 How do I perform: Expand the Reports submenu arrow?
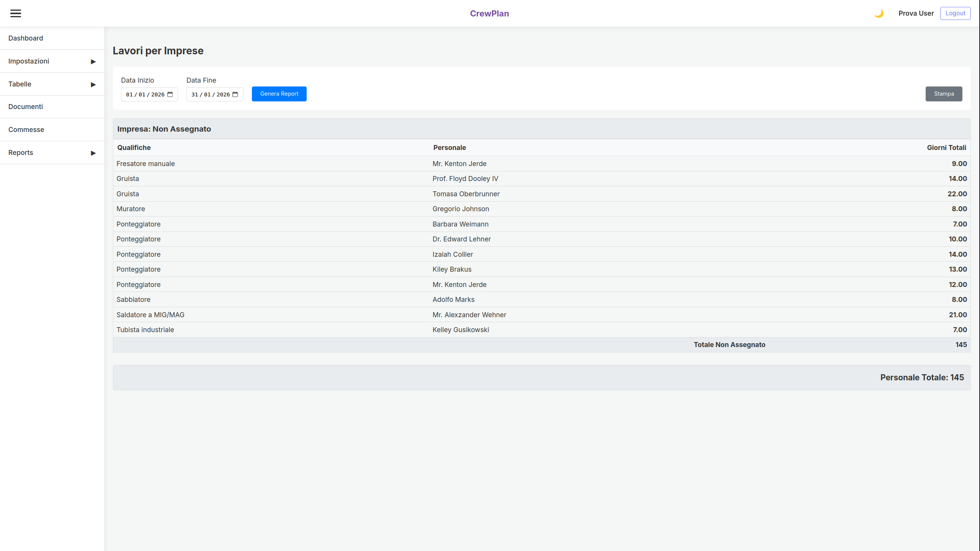(93, 153)
